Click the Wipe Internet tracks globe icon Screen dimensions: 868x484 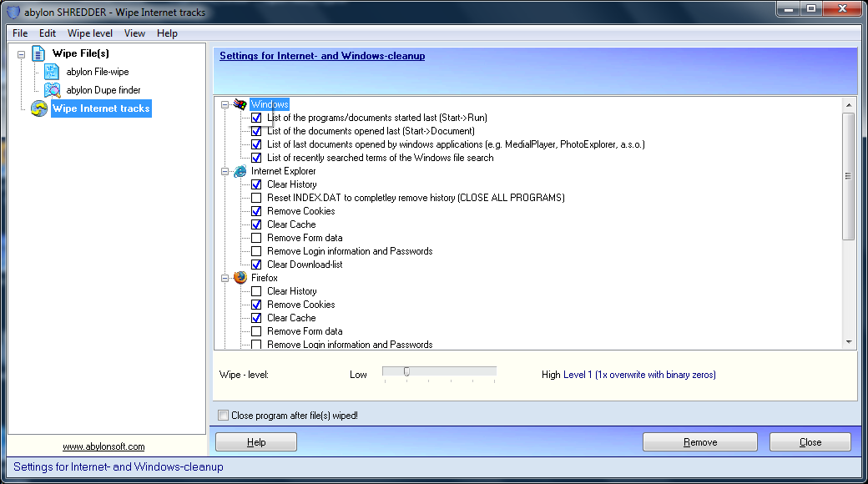[38, 108]
